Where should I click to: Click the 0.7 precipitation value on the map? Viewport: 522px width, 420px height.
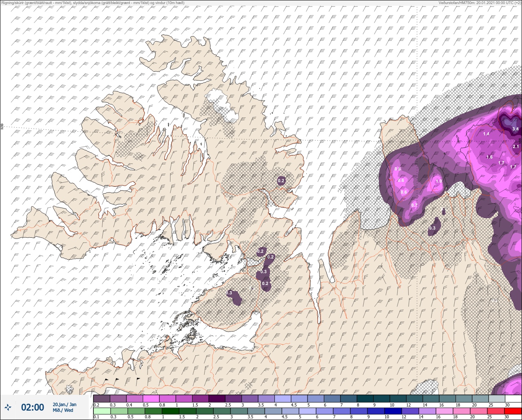point(414,205)
